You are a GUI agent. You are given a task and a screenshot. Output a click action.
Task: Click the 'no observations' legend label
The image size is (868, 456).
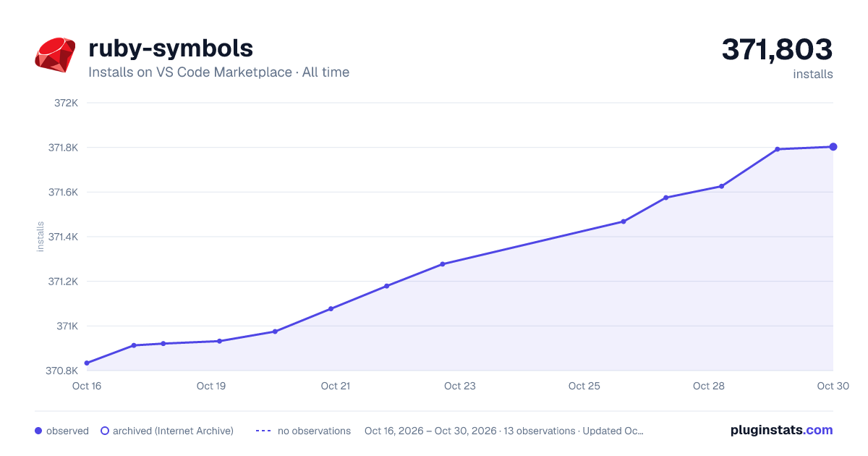[x=314, y=431]
